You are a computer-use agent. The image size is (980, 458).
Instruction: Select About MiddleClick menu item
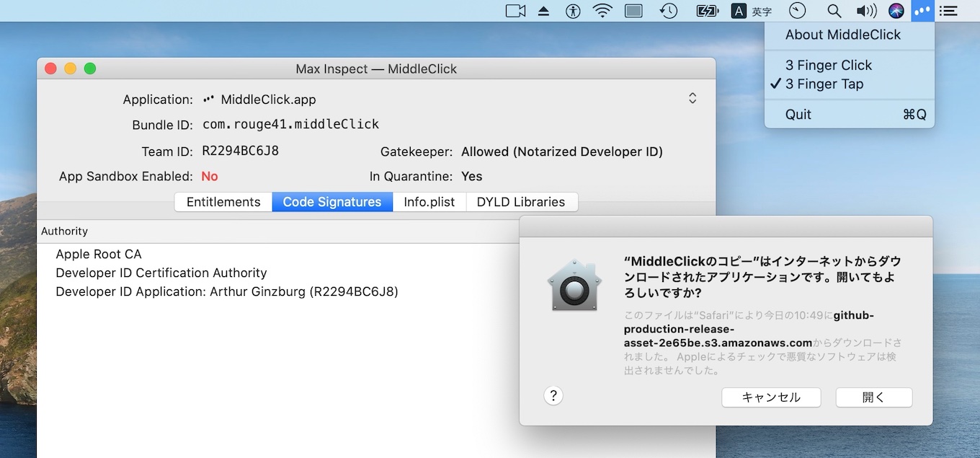[842, 34]
